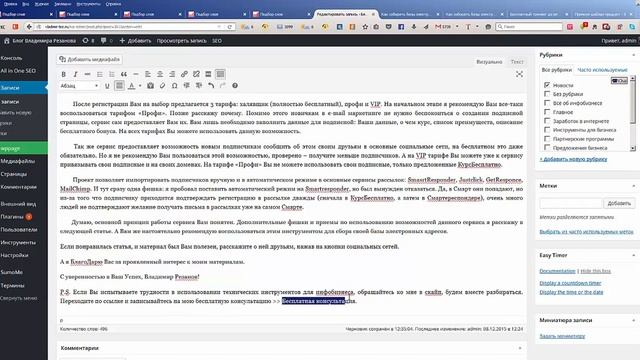Click the text color A button

tap(131, 86)
